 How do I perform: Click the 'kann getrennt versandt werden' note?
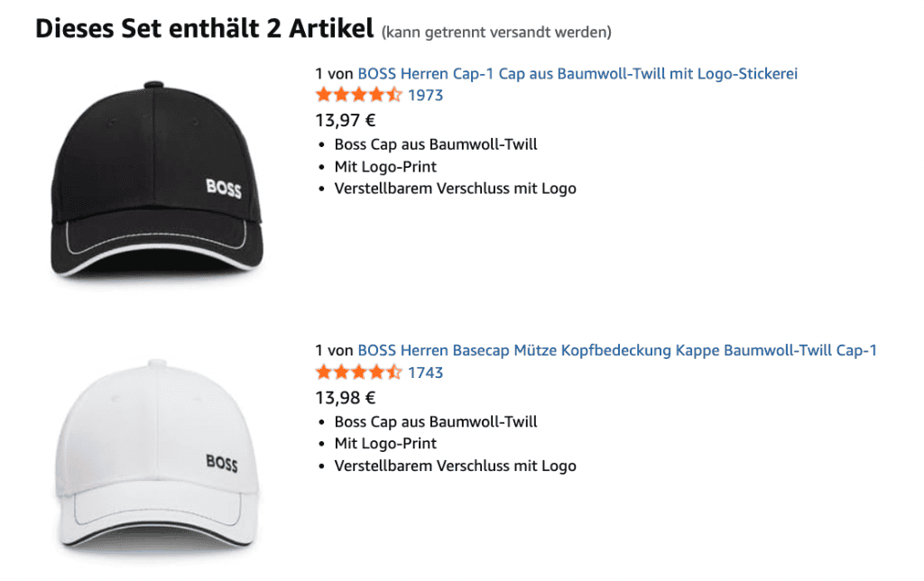click(497, 32)
